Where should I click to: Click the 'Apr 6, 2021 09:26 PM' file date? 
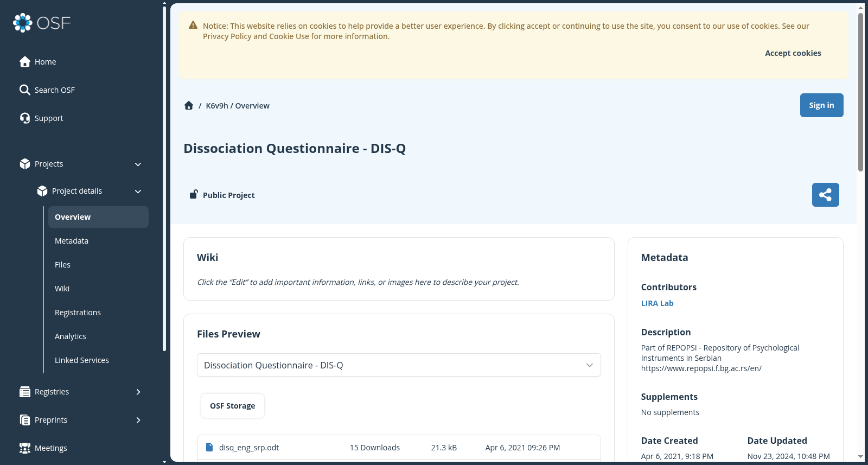click(x=522, y=448)
